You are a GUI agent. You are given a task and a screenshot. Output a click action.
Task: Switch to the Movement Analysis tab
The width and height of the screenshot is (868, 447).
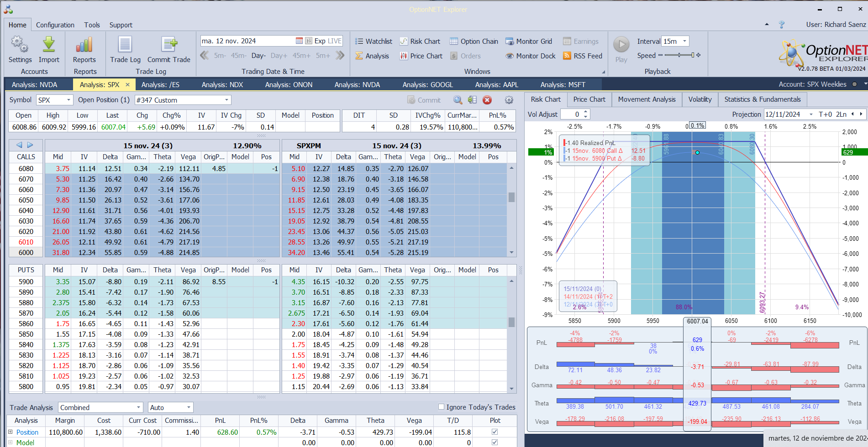(647, 99)
